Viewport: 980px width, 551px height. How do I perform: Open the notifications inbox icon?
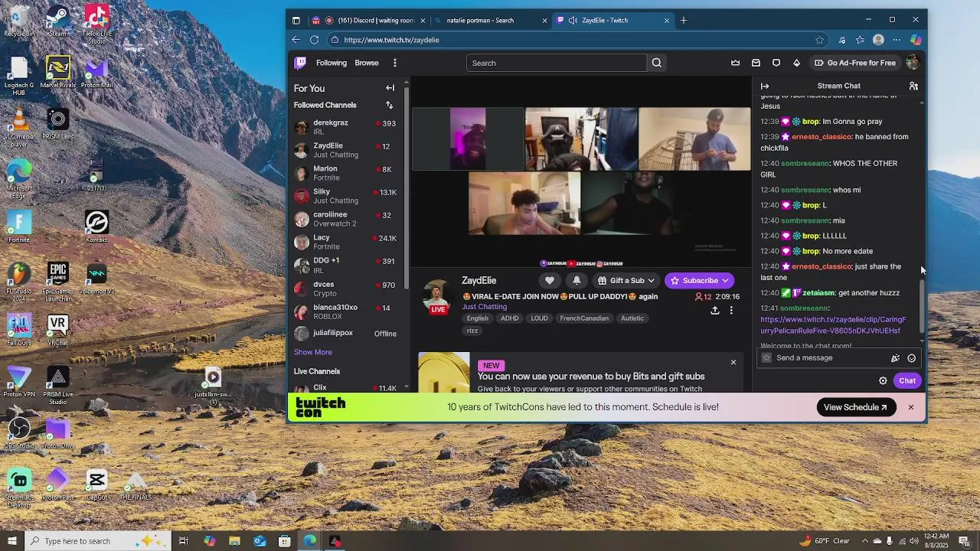coord(756,63)
